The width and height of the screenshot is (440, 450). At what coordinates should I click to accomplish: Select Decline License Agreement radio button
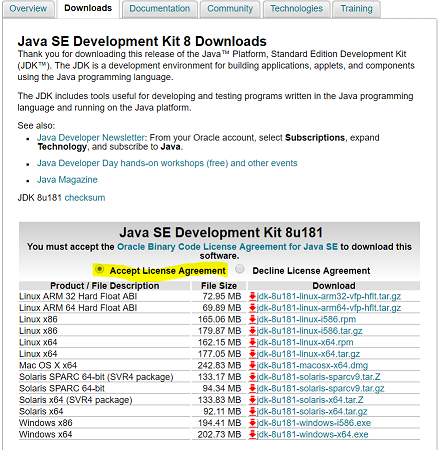[240, 269]
